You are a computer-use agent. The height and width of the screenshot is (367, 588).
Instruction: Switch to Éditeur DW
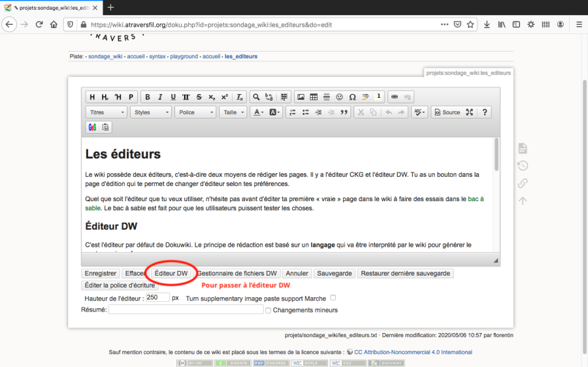(171, 274)
